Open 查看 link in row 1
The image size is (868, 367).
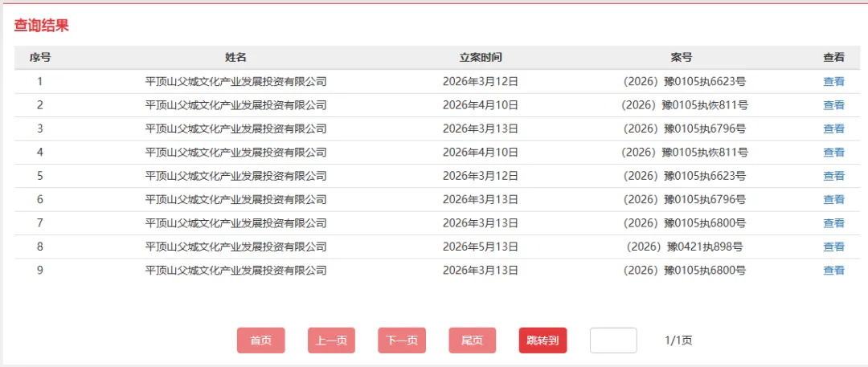tap(833, 82)
